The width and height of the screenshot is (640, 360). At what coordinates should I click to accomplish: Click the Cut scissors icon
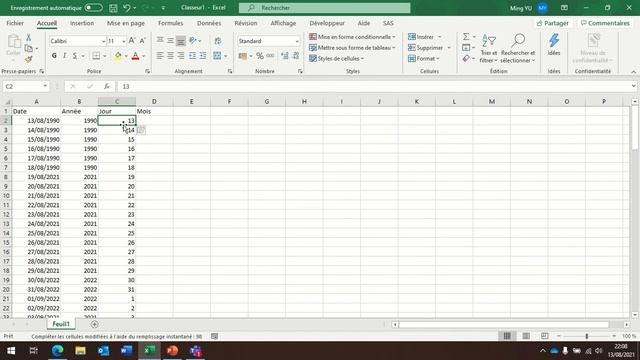point(29,38)
